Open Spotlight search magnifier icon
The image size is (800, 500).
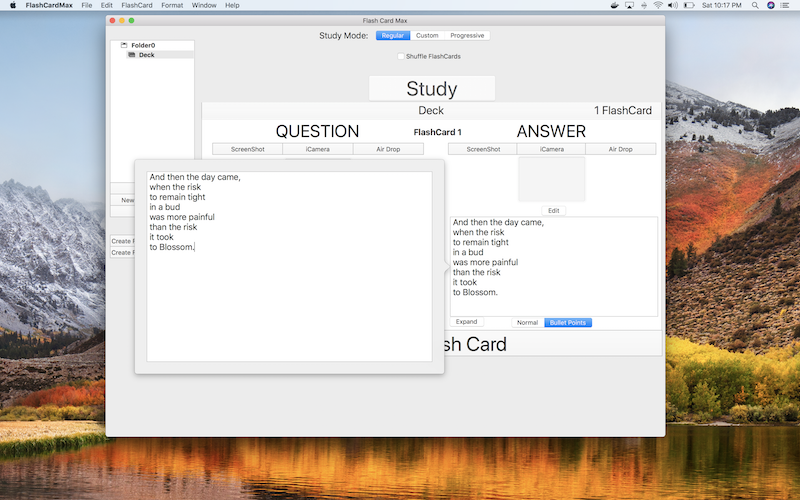click(755, 5)
